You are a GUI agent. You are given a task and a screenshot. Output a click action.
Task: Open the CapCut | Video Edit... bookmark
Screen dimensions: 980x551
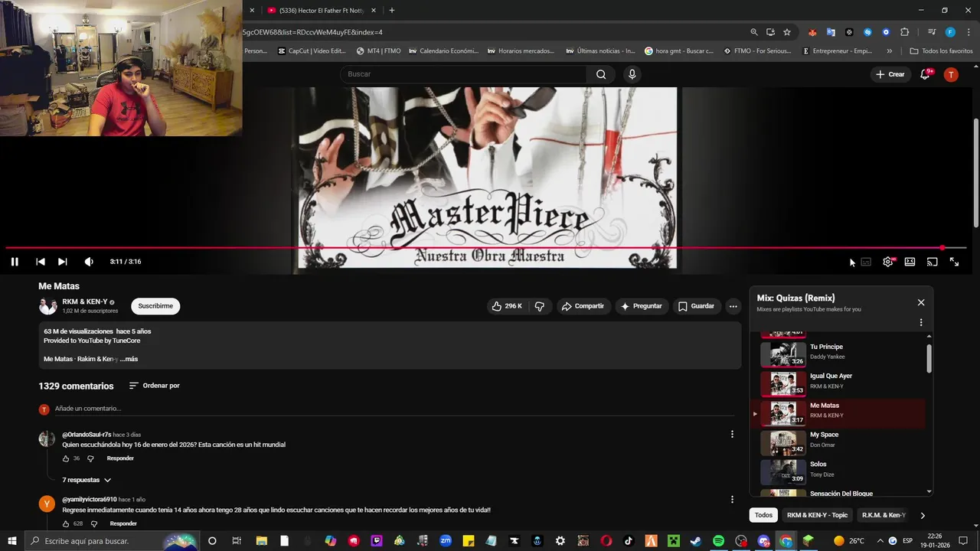pos(312,51)
